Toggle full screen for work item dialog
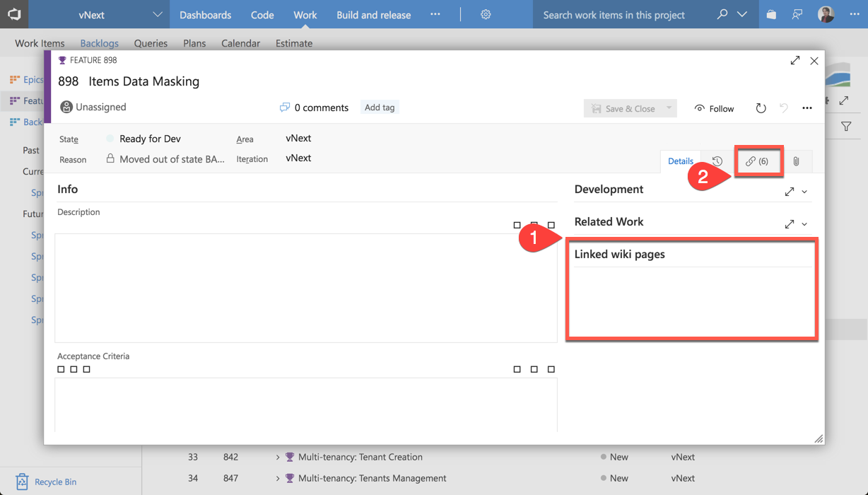868x495 pixels. coord(795,61)
